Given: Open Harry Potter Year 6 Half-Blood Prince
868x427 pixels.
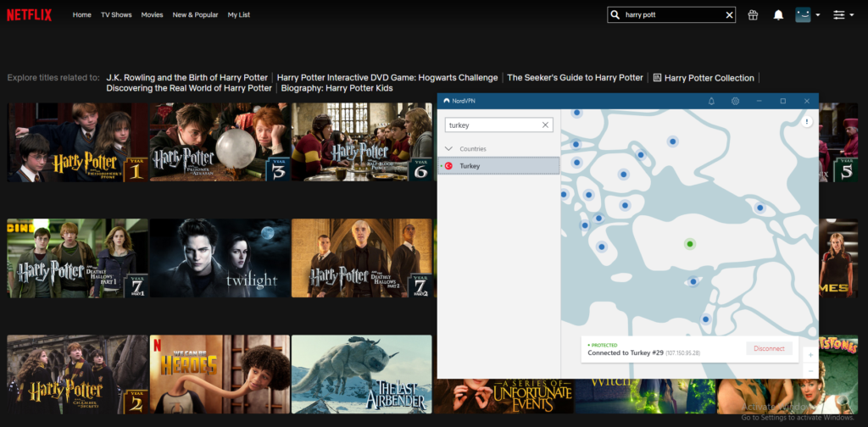Looking at the screenshot, I should [x=361, y=142].
